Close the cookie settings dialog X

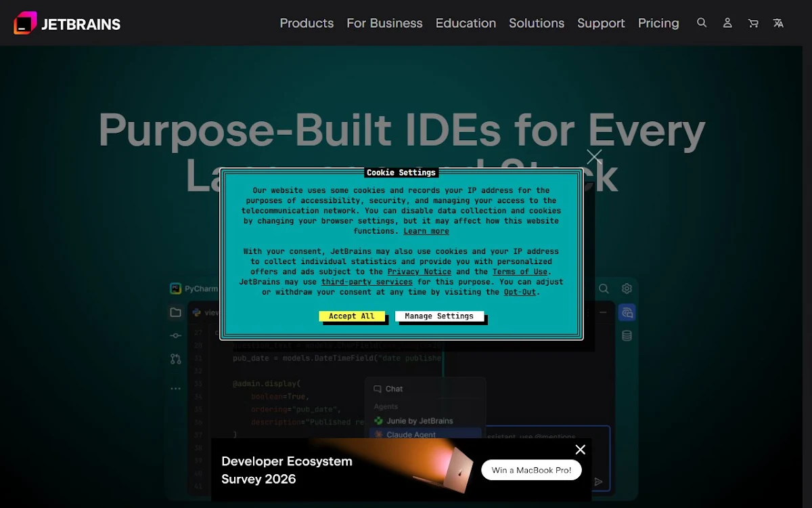click(594, 156)
